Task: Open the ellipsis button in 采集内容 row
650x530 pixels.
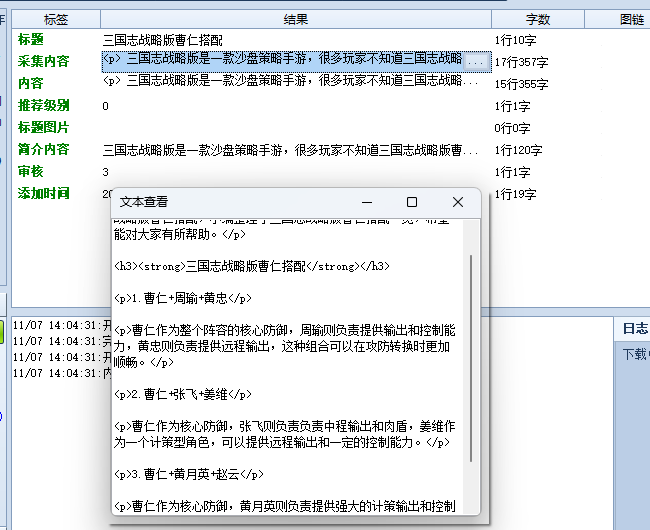Action: click(x=475, y=62)
